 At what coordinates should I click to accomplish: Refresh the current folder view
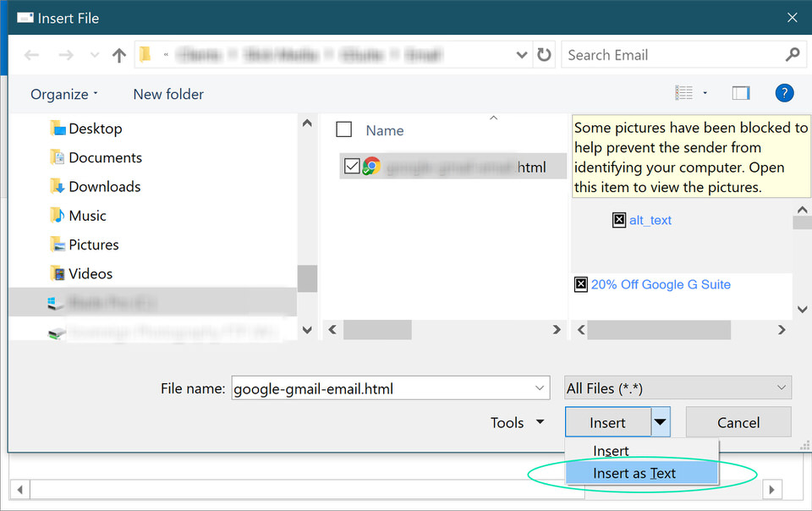click(546, 54)
